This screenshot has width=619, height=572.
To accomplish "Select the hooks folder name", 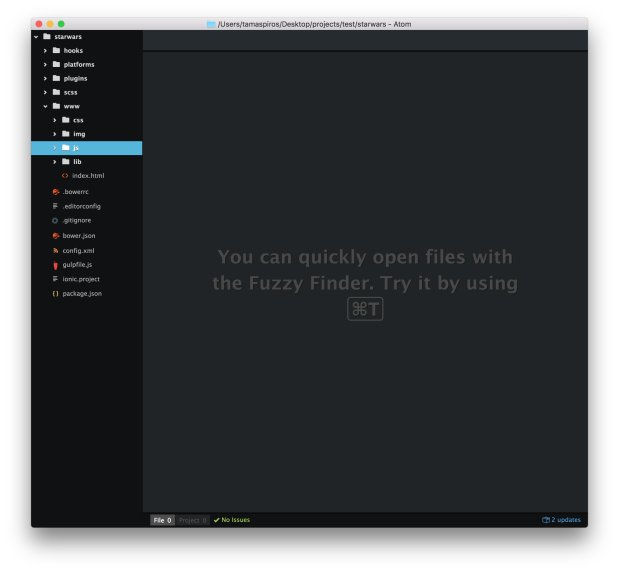I will click(73, 51).
